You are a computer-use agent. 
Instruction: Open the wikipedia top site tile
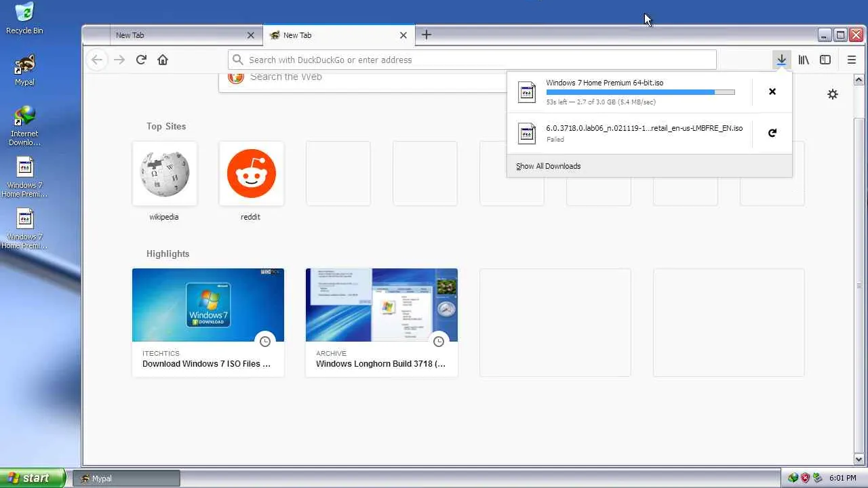[164, 174]
